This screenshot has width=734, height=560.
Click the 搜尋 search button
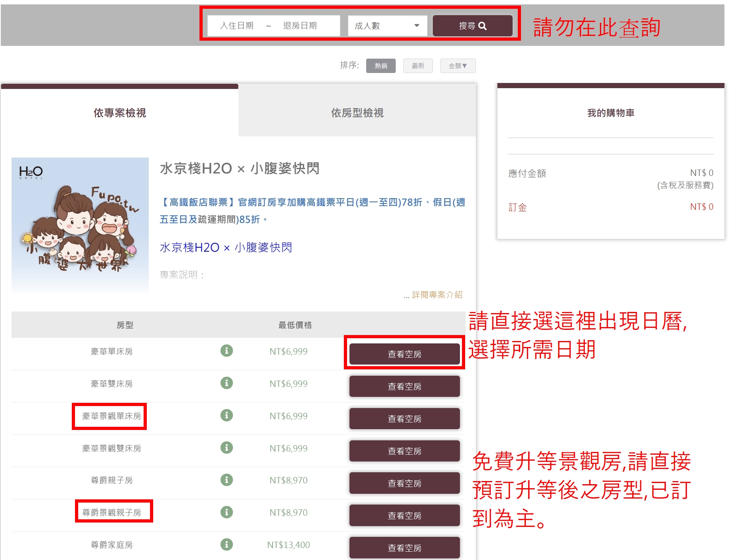coord(472,26)
